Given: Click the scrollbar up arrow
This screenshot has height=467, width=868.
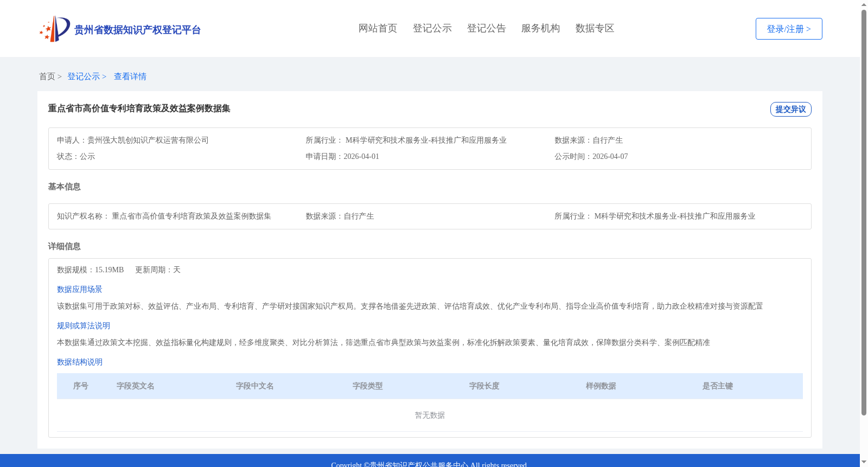Looking at the screenshot, I should 864,4.
